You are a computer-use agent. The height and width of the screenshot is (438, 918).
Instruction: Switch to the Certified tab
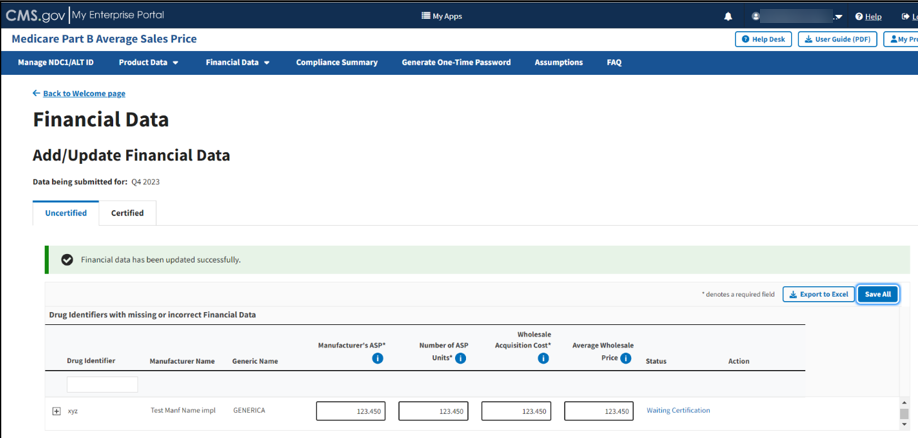127,213
